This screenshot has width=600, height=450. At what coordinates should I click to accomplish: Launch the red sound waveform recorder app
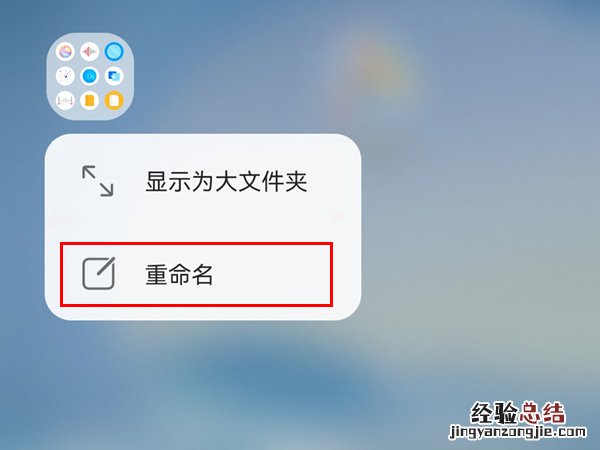(x=90, y=52)
